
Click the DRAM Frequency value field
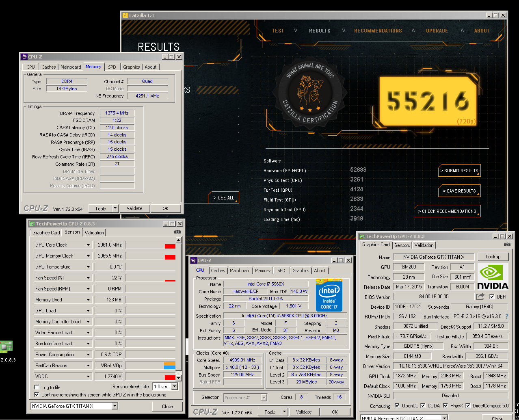[117, 113]
